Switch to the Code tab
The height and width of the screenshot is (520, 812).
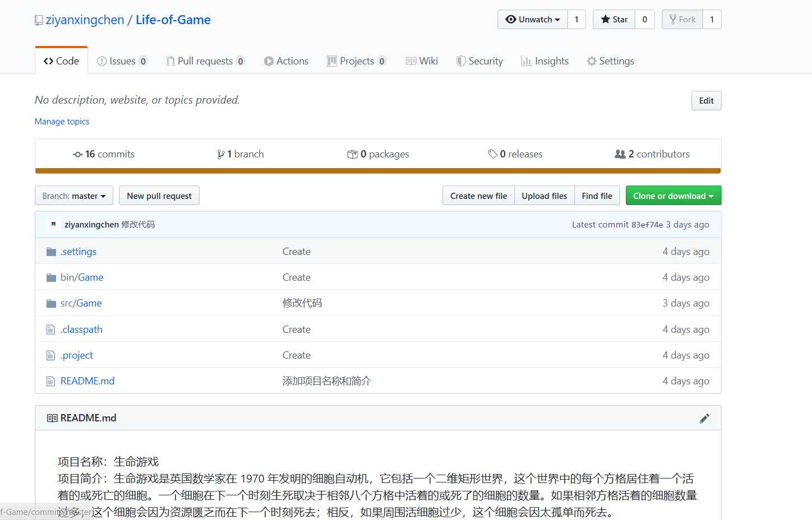[x=61, y=61]
